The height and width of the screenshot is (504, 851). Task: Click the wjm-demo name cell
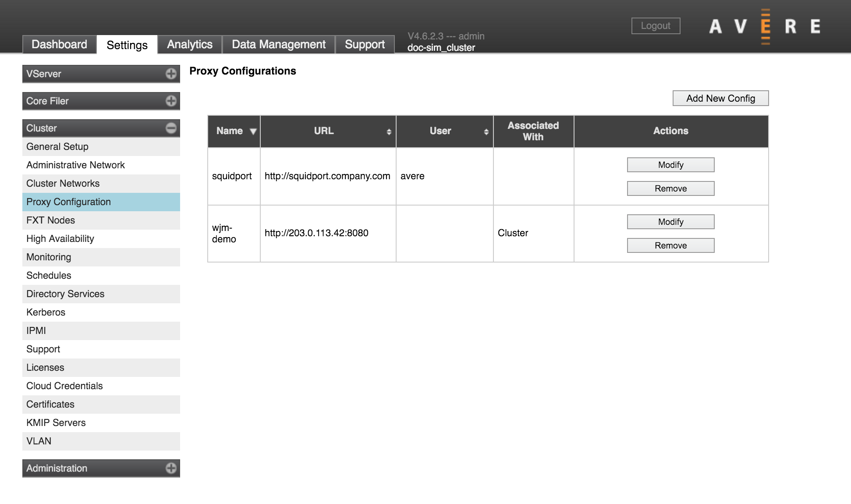click(x=234, y=234)
